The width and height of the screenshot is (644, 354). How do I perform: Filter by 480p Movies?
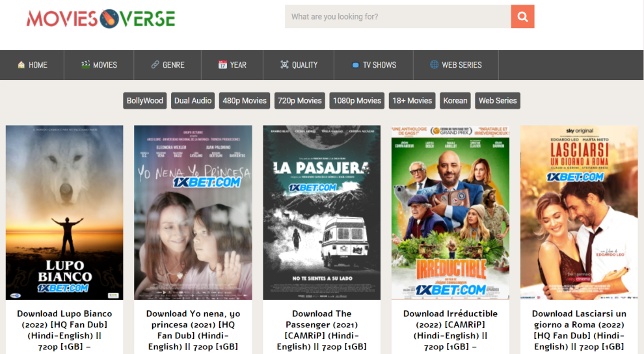245,101
